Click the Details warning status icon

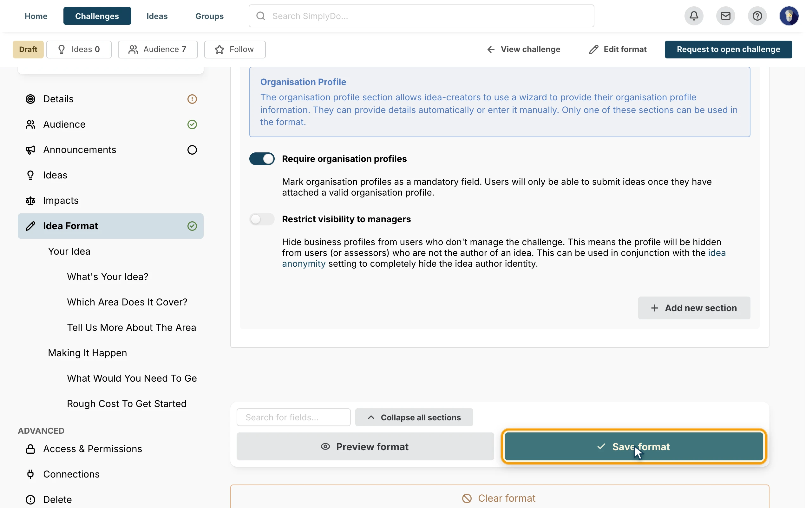coord(192,99)
